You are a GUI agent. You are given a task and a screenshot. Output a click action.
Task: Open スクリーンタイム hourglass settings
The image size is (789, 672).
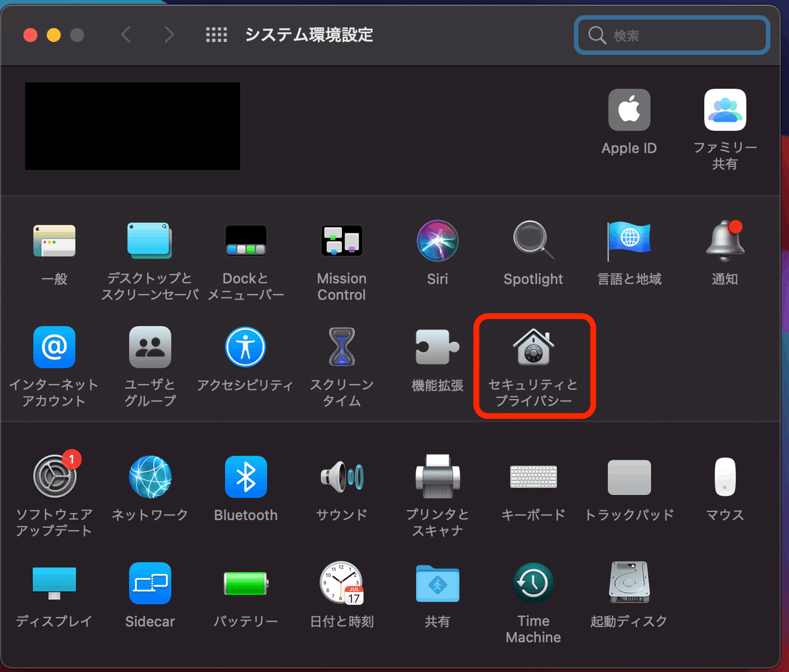[341, 347]
